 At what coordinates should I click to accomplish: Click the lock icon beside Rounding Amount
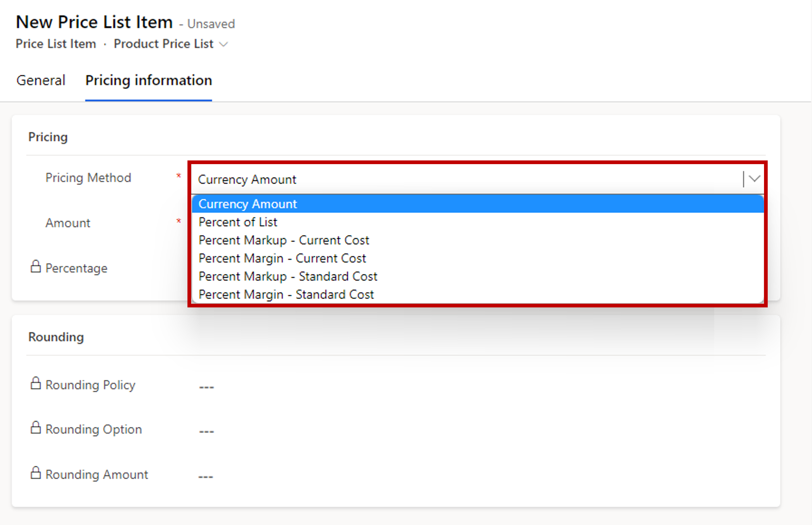click(36, 473)
